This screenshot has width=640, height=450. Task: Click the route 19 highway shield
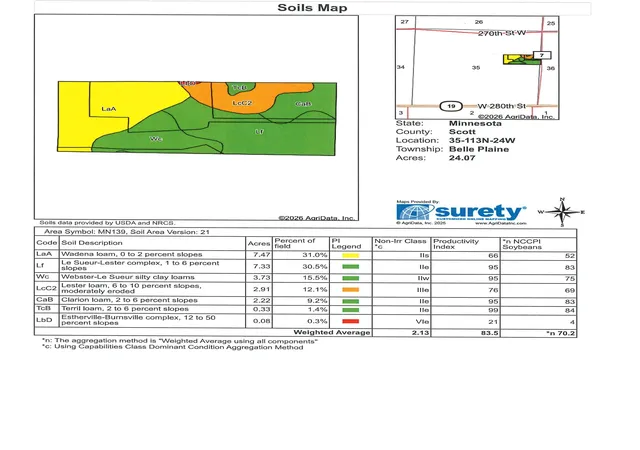click(x=451, y=106)
